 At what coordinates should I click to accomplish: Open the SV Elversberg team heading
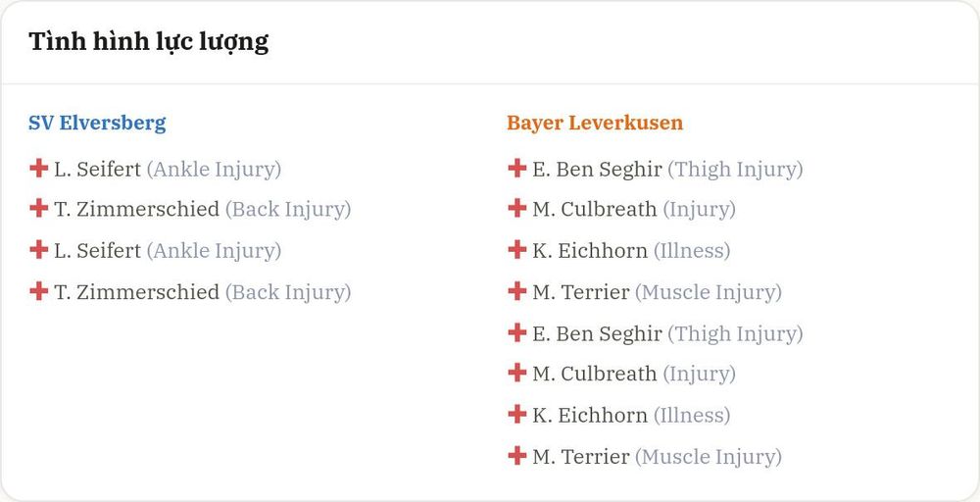point(97,123)
